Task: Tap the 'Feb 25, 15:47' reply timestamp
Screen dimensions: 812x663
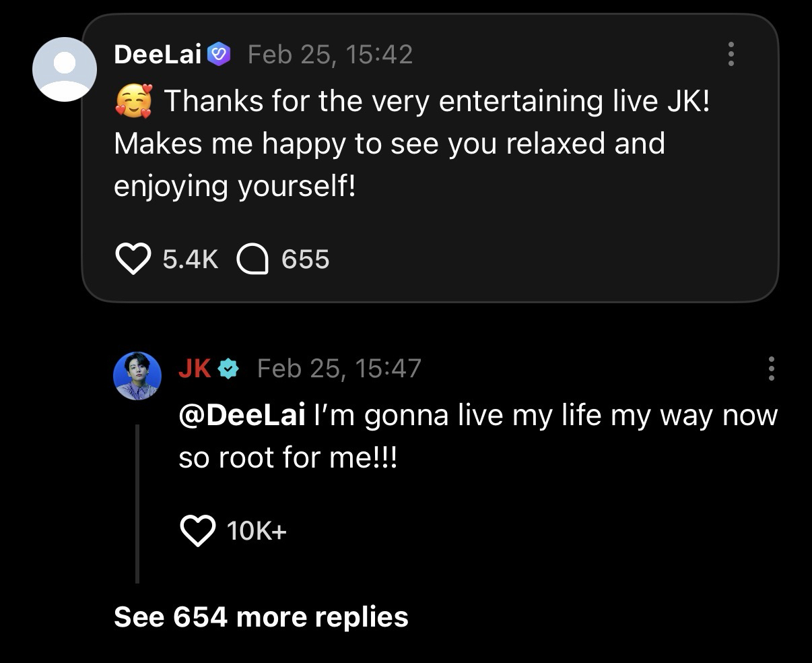Action: [x=339, y=369]
